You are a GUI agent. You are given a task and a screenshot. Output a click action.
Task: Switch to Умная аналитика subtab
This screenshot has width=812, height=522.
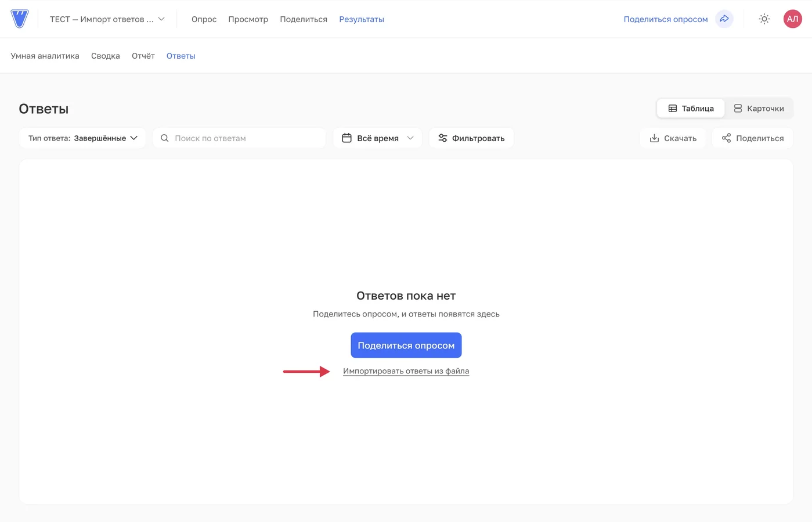pyautogui.click(x=45, y=56)
